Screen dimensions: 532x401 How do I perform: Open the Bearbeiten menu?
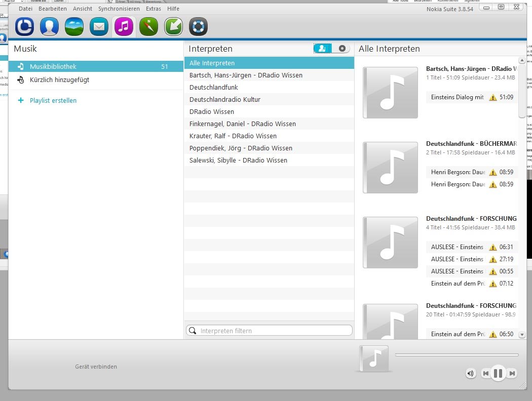[x=53, y=9]
